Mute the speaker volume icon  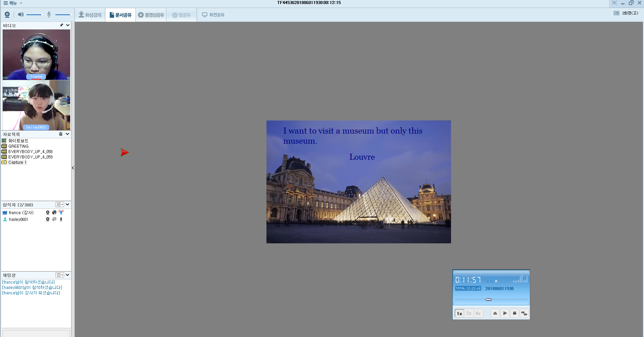20,14
